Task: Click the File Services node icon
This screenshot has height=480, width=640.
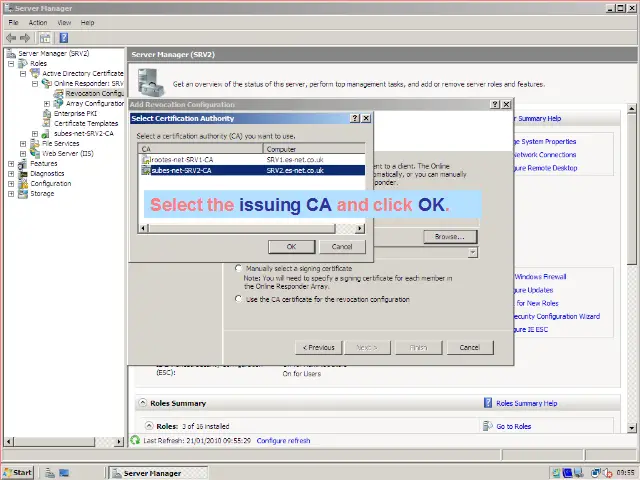Action: [35, 143]
